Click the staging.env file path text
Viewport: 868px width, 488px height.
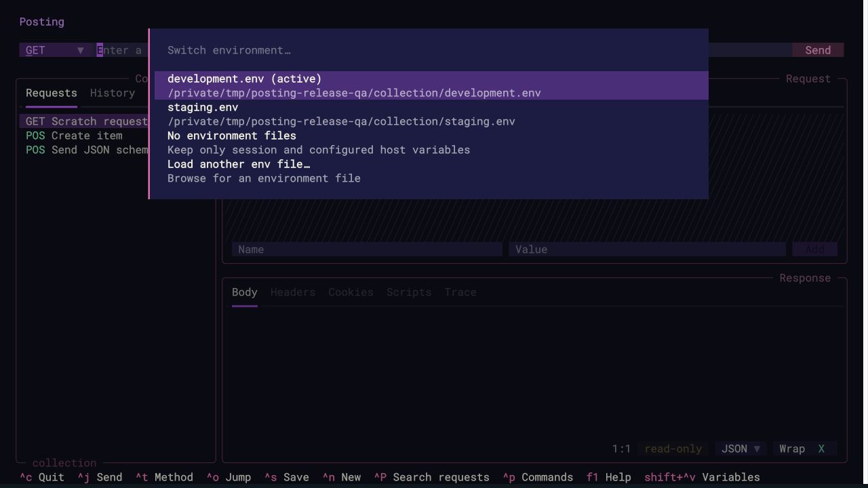coord(341,121)
